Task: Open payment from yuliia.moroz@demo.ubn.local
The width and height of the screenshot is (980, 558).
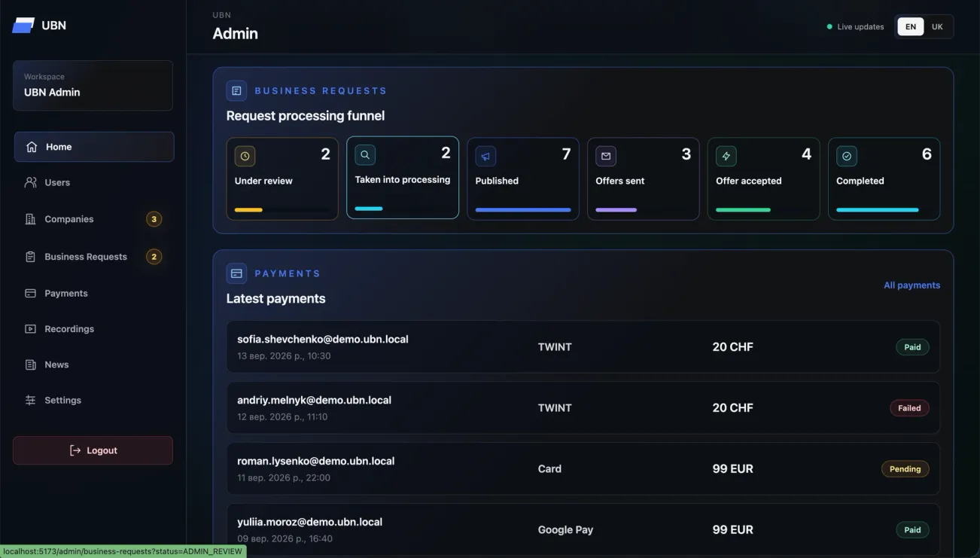Action: click(x=583, y=530)
